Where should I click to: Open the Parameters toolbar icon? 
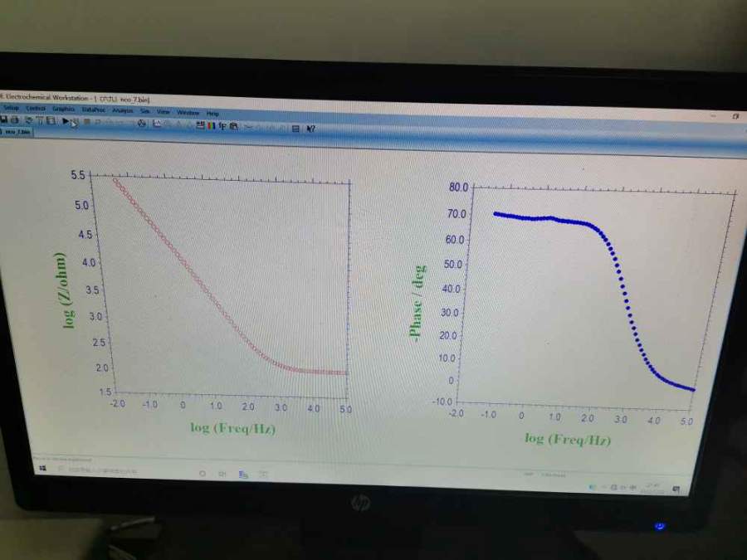coord(51,121)
